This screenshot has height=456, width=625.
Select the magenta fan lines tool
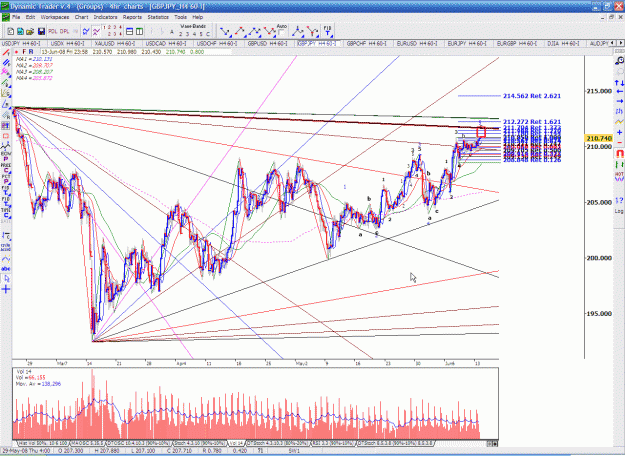[6, 72]
